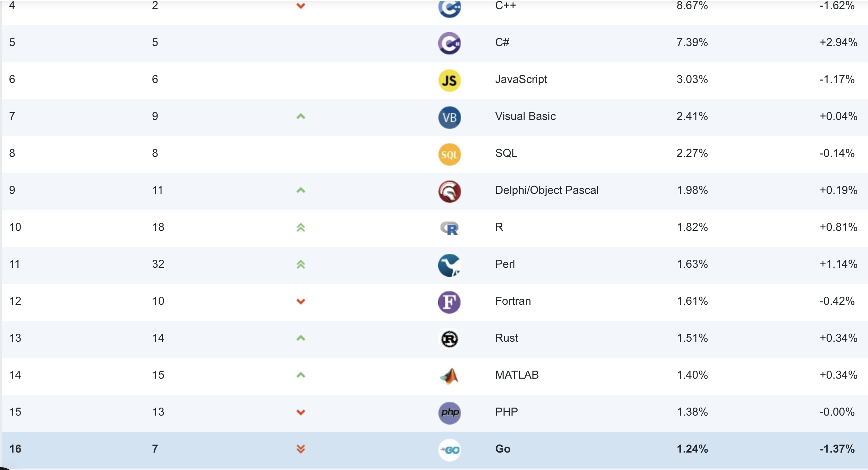Screen dimensions: 868x470
Task: Click the orange SQL logo icon
Action: (x=449, y=154)
